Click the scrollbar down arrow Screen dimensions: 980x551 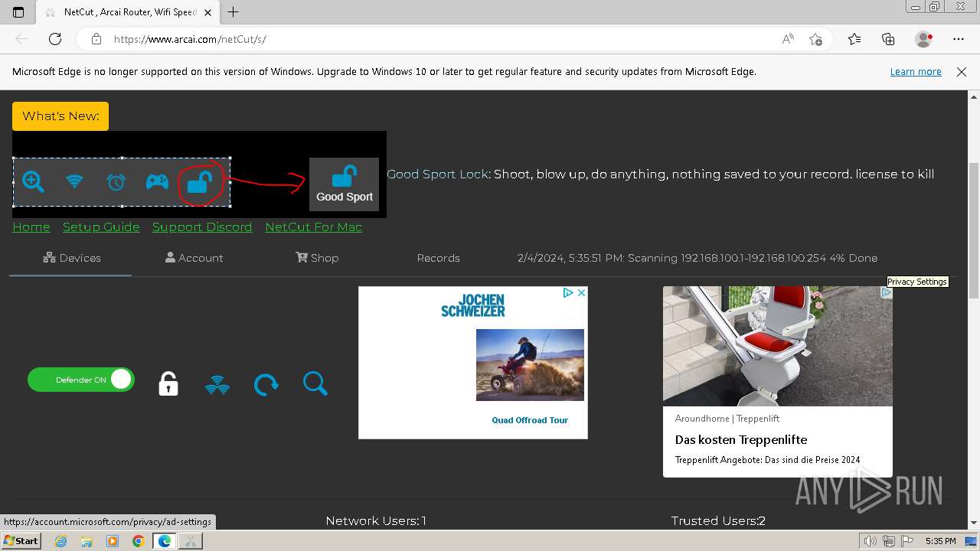[x=974, y=523]
